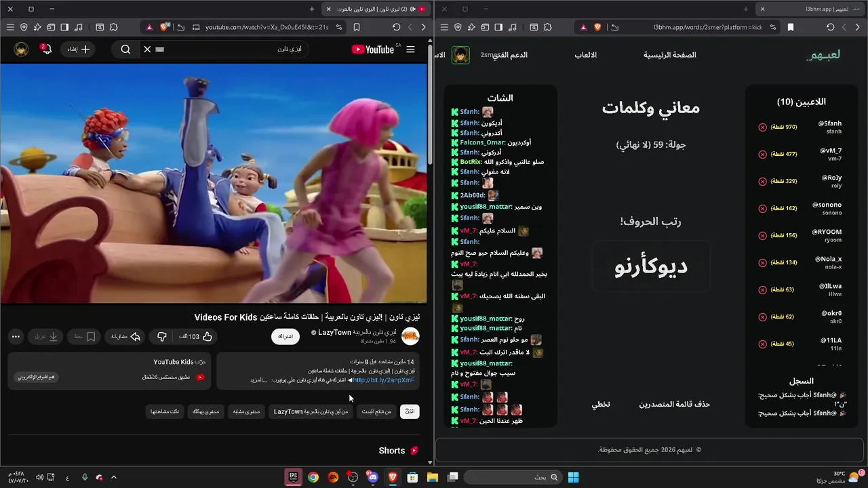868x488 pixels.
Task: Reload the l3bhm page in right browser
Action: (x=830, y=27)
